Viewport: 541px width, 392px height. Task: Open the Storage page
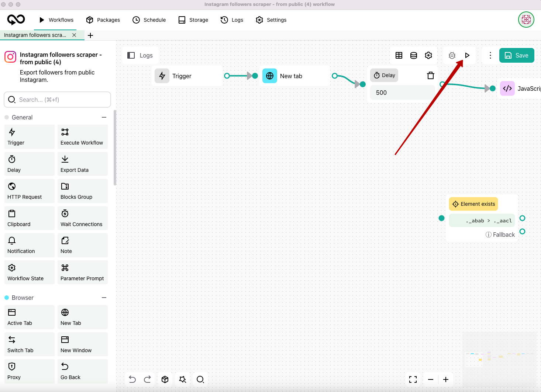point(193,20)
